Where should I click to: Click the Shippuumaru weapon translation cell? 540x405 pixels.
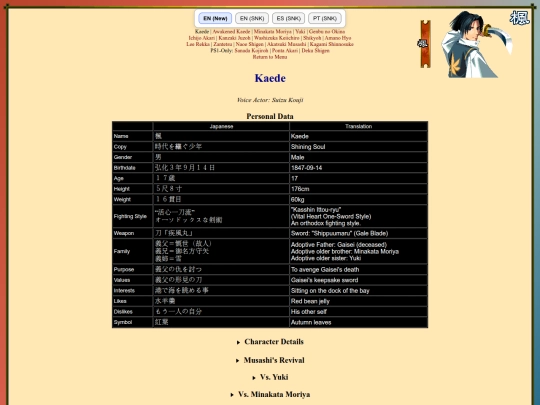tap(359, 233)
